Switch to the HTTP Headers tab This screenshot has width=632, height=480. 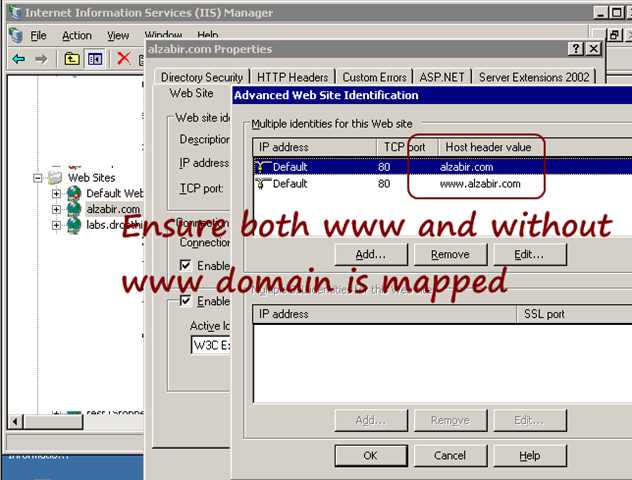(293, 77)
